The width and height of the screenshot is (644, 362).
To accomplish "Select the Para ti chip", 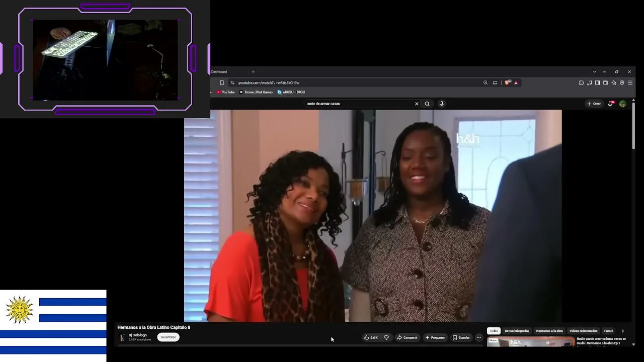I will (x=608, y=331).
